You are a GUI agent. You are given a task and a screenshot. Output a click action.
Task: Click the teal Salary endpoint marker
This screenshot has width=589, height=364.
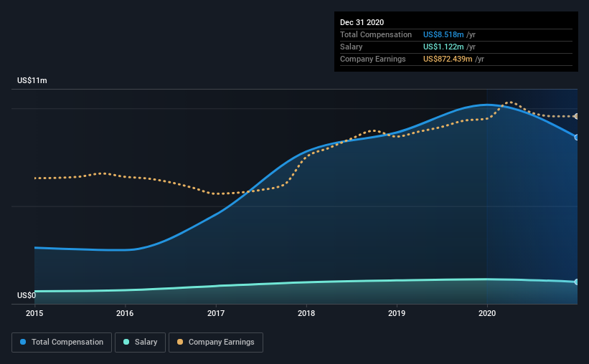pyautogui.click(x=577, y=282)
